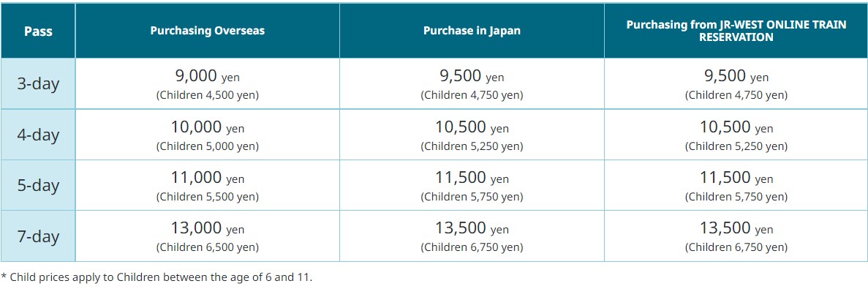The height and width of the screenshot is (289, 868).
Task: Click 3-day 9,500 yen under Purchase in Japan
Action: click(x=472, y=76)
